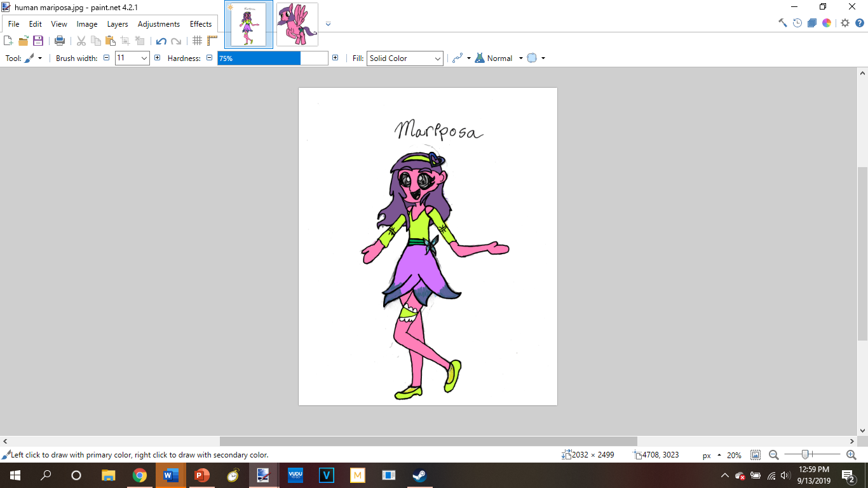Screen dimensions: 868x488
Task: Switch to the pink pony image thumbnail
Action: (x=297, y=25)
